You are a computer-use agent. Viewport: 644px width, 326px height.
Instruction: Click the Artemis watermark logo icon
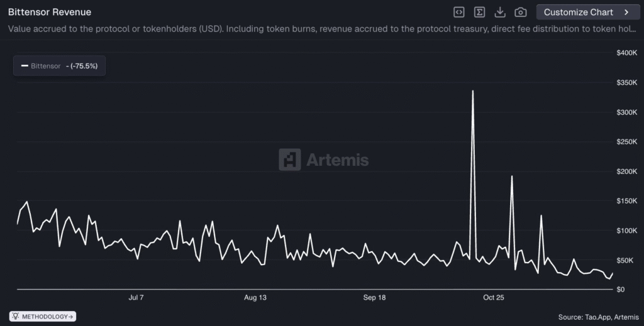pos(290,160)
